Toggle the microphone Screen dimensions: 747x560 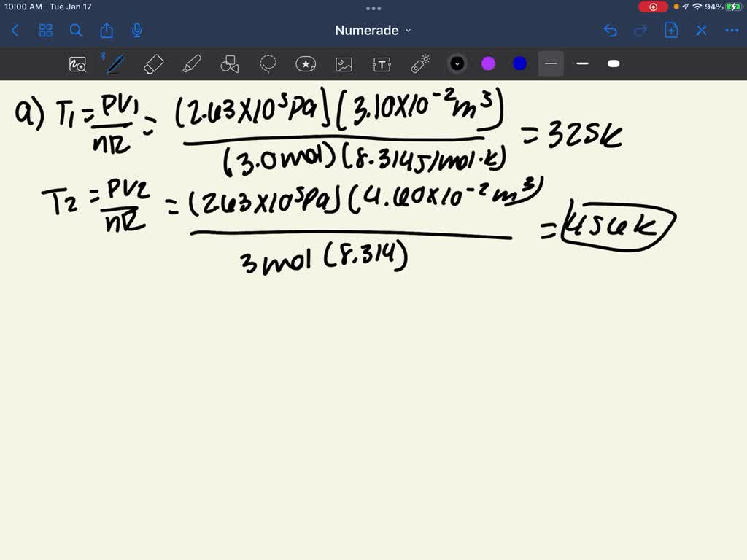click(136, 31)
